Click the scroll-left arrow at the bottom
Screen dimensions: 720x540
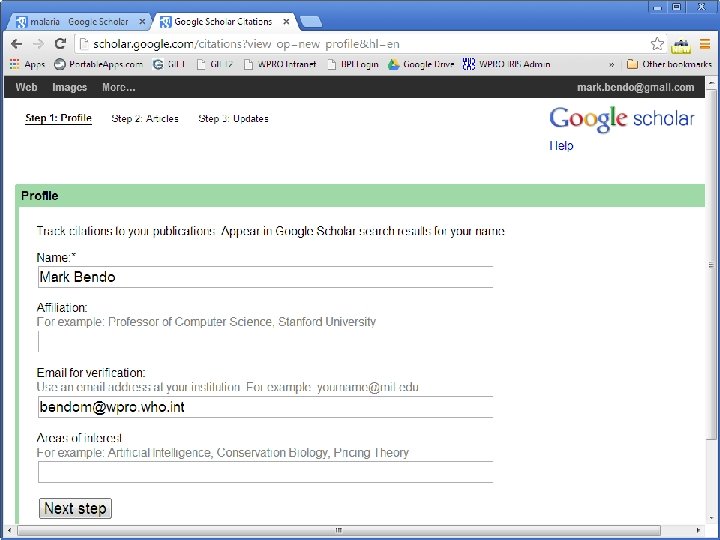[x=10, y=530]
